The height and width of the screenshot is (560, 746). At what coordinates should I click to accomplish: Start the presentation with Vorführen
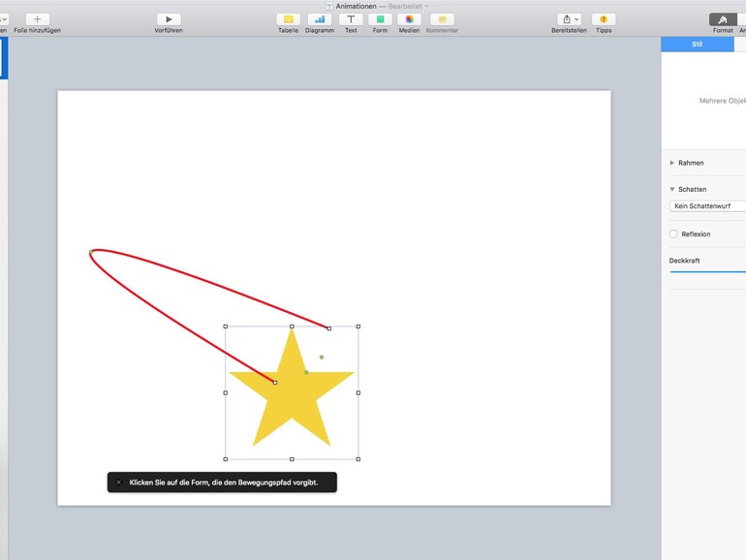pos(169,19)
